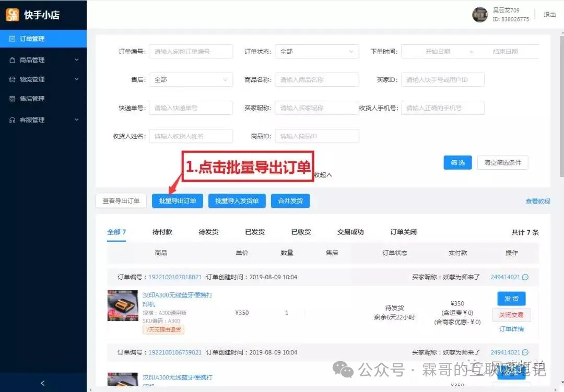Open the 售后 filter dropdown
This screenshot has height=392, width=564.
(x=191, y=80)
